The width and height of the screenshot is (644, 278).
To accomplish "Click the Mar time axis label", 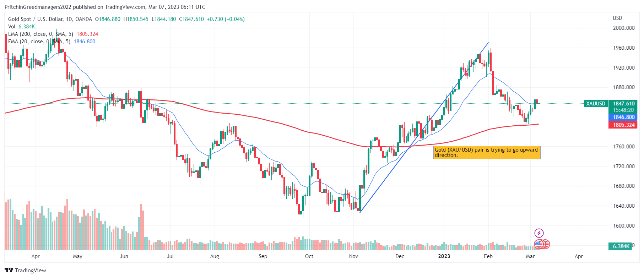I will (x=530, y=256).
